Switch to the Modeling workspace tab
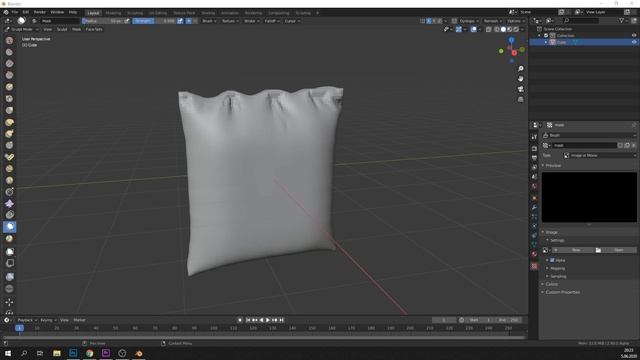 (x=113, y=13)
